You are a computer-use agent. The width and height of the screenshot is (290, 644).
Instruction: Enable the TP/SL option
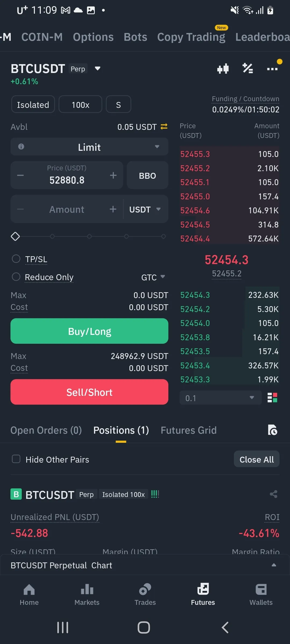pyautogui.click(x=16, y=259)
